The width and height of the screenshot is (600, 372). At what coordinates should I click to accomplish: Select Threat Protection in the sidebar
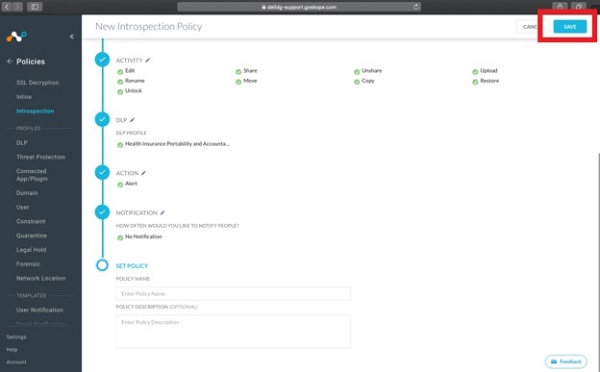coord(41,157)
